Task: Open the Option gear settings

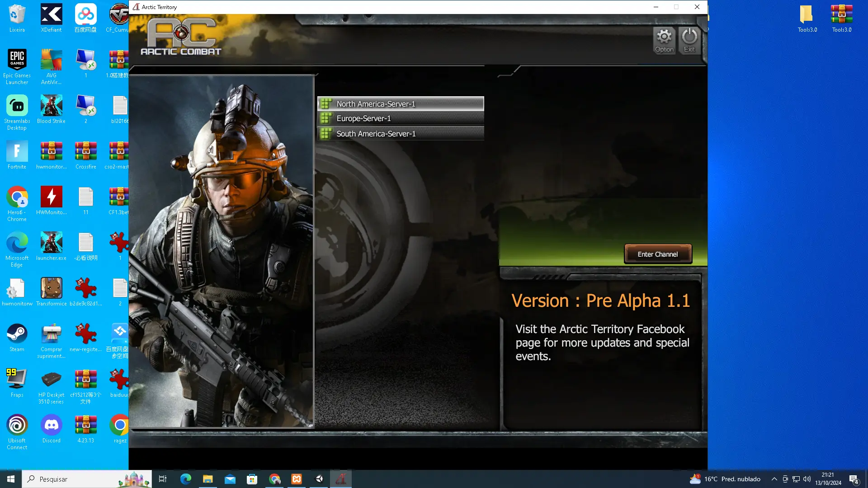Action: (664, 40)
